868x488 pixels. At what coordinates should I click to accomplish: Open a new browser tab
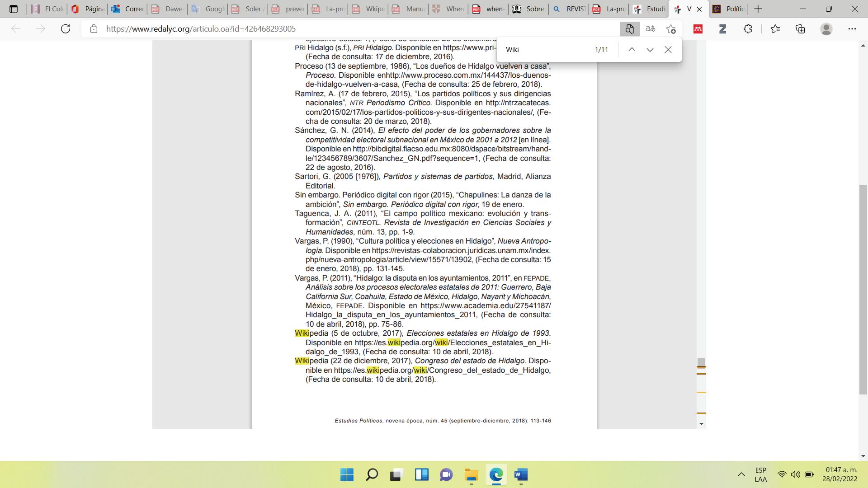click(758, 9)
